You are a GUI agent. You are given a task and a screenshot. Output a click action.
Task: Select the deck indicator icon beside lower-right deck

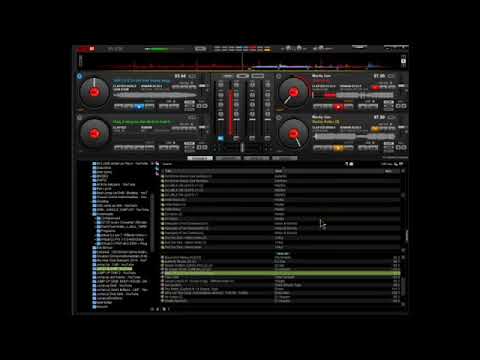pos(279,118)
